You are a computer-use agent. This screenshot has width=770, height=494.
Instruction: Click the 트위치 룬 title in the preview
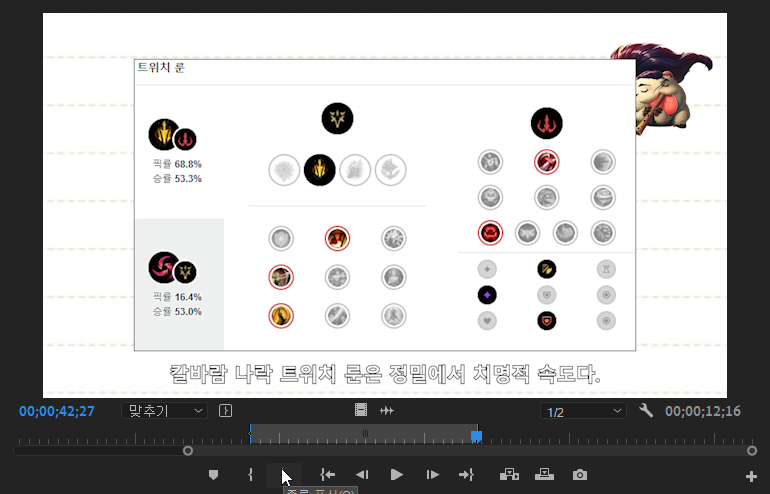[161, 67]
